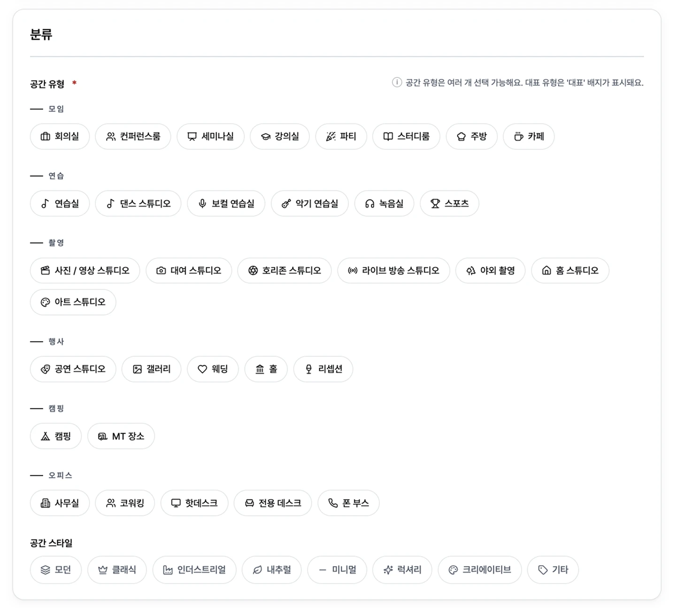Pick the 모던 space style

[x=56, y=570]
